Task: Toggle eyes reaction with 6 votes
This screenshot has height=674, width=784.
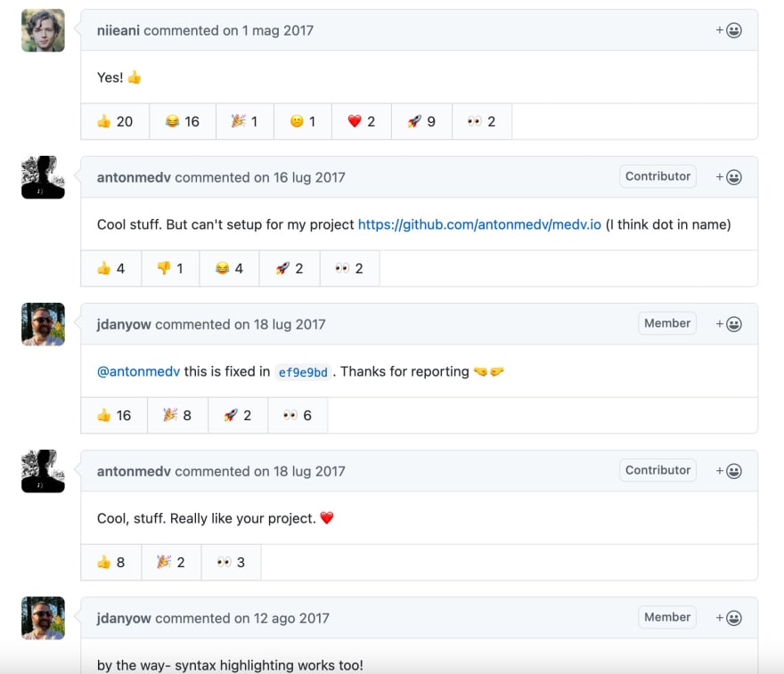Action: point(298,415)
